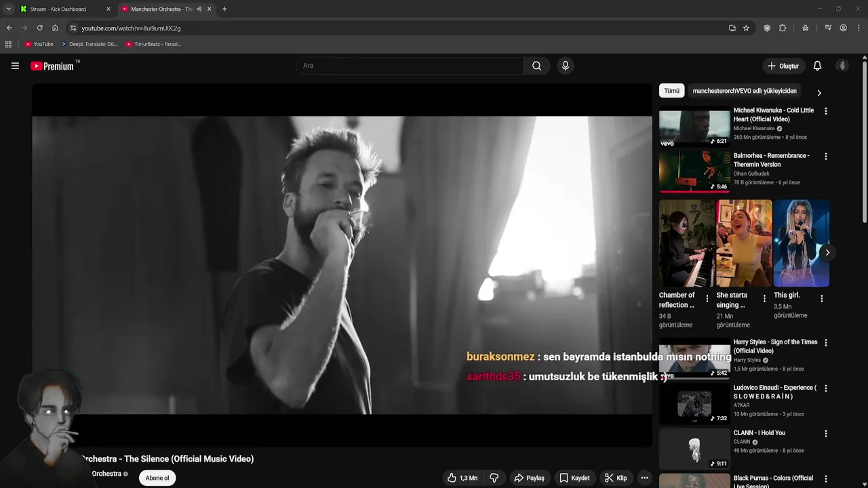Open the apps grid in bookmarks bar
Image resolution: width=868 pixels, height=488 pixels.
point(8,44)
